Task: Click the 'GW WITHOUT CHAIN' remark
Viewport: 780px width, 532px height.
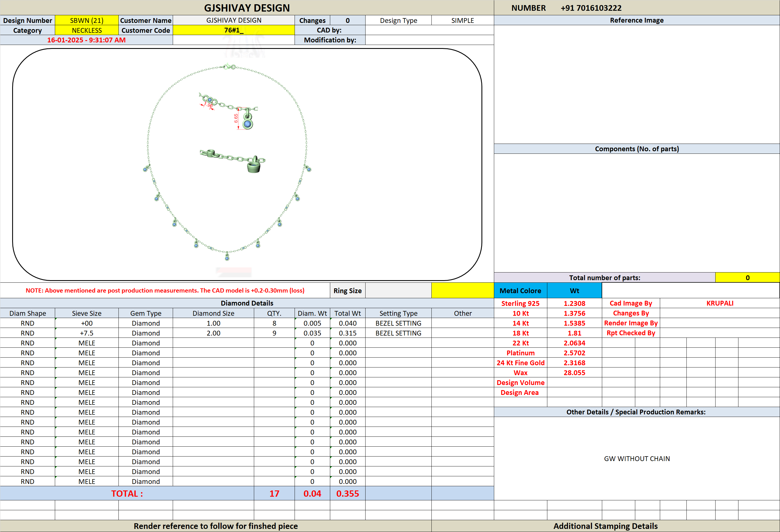Action: tap(637, 459)
